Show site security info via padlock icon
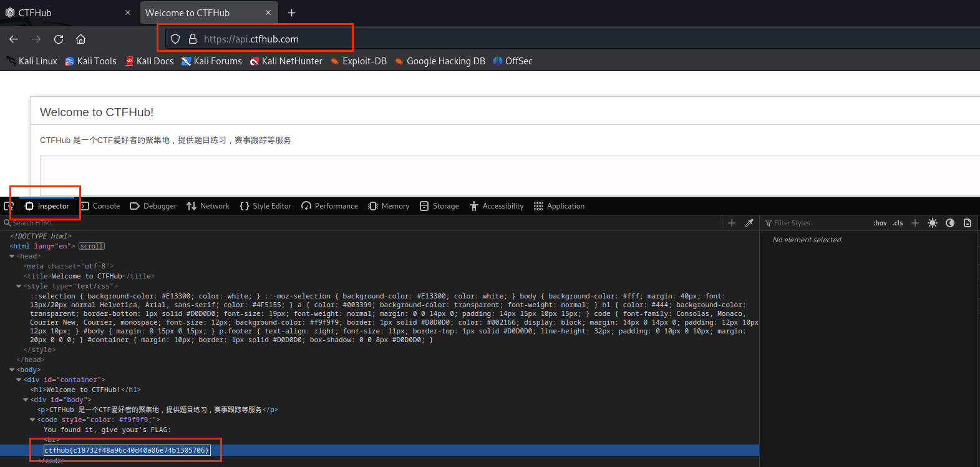The image size is (980, 467). coord(193,39)
